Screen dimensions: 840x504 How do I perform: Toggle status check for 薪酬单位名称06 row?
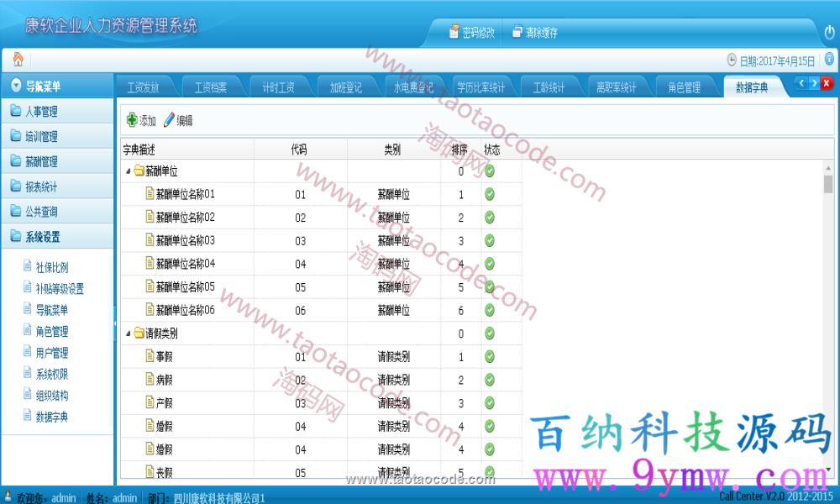point(490,311)
